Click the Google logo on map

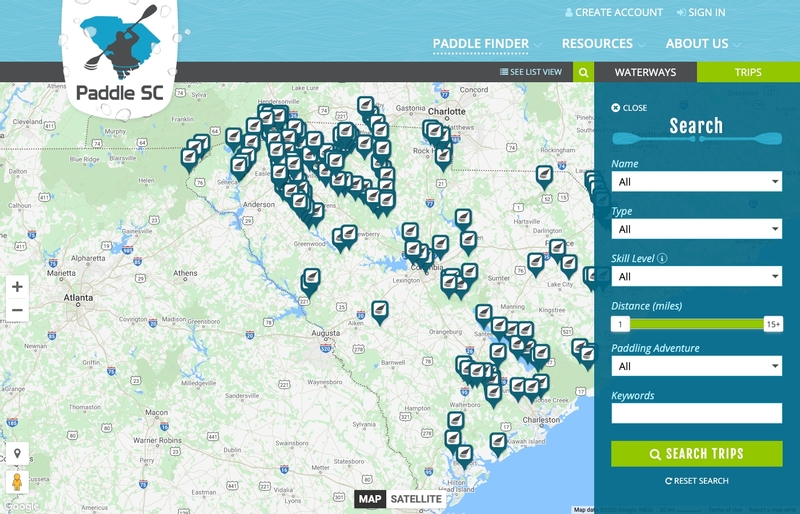pos(21,506)
